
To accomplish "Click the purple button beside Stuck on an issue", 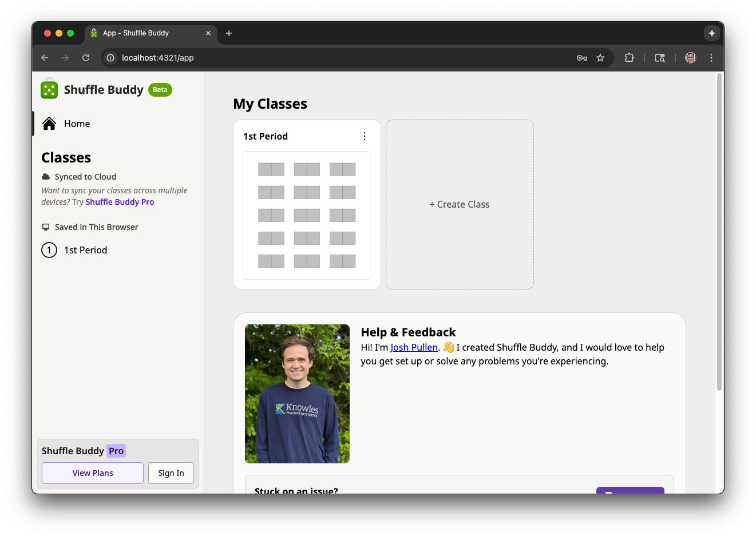I will pos(630,490).
